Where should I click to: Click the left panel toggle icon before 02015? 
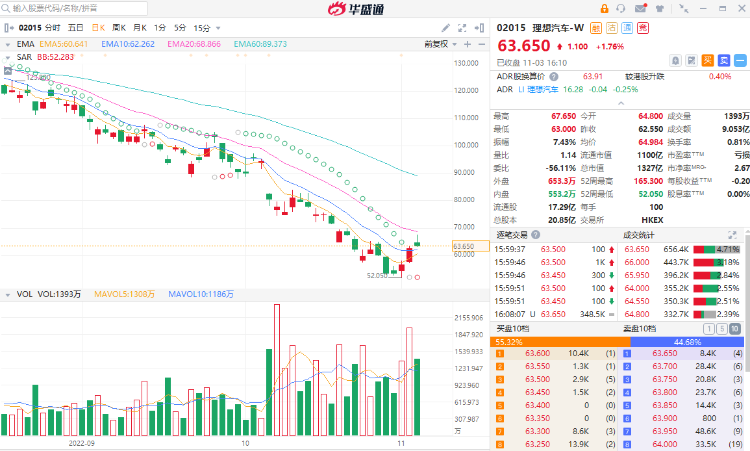pyautogui.click(x=9, y=28)
